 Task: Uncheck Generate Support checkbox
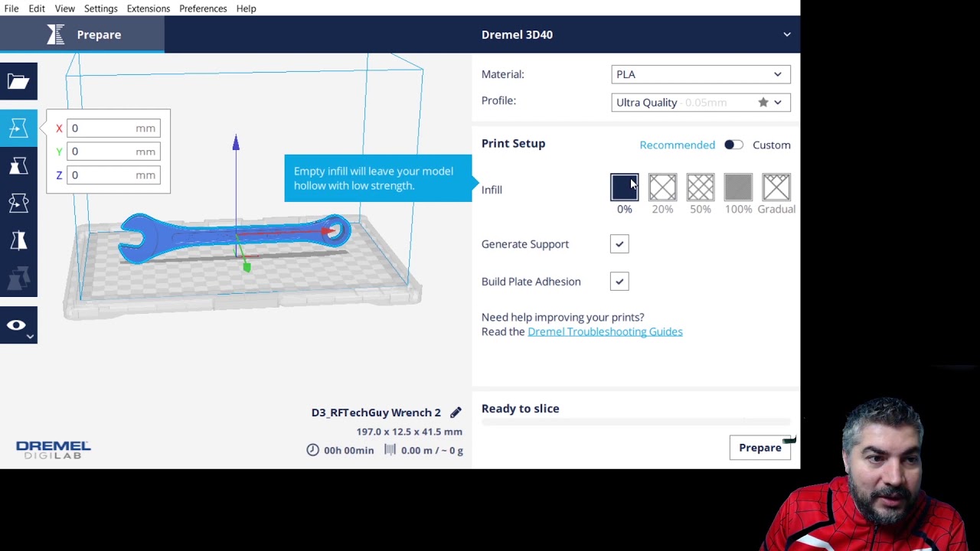619,244
